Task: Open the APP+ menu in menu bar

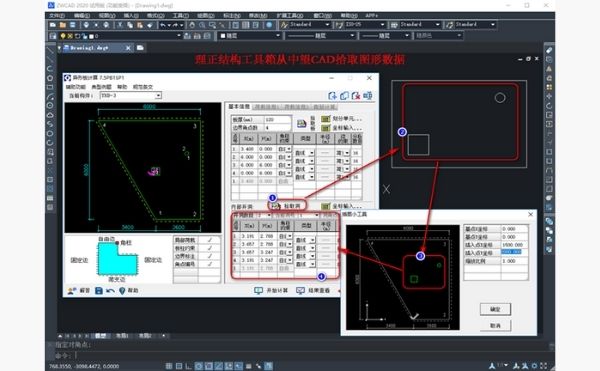Action: [x=371, y=16]
